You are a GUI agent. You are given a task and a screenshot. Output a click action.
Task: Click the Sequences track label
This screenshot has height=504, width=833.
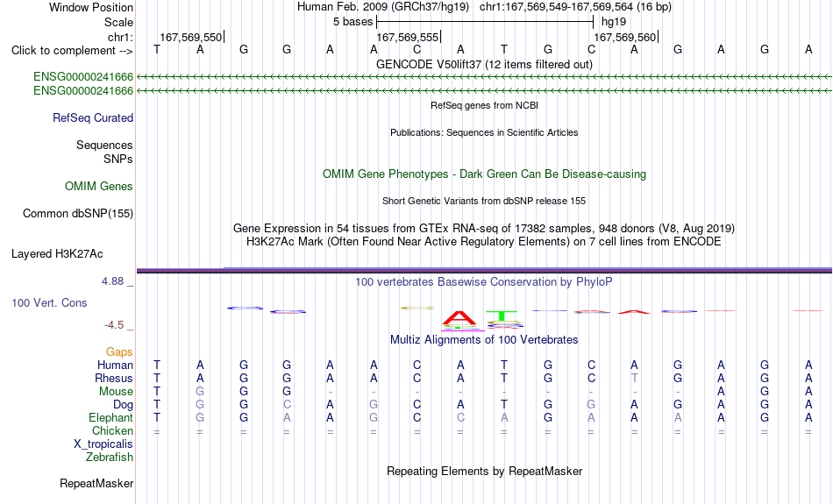(104, 145)
